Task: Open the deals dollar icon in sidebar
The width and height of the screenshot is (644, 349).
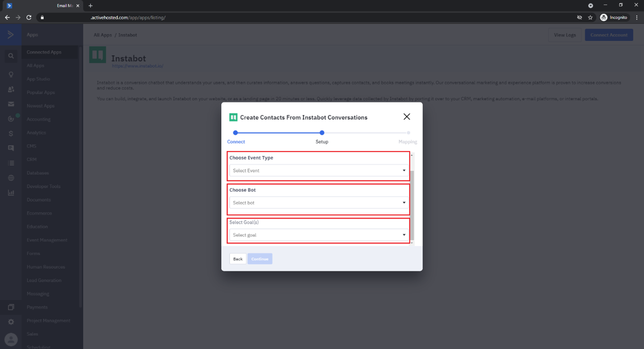Action: click(11, 134)
